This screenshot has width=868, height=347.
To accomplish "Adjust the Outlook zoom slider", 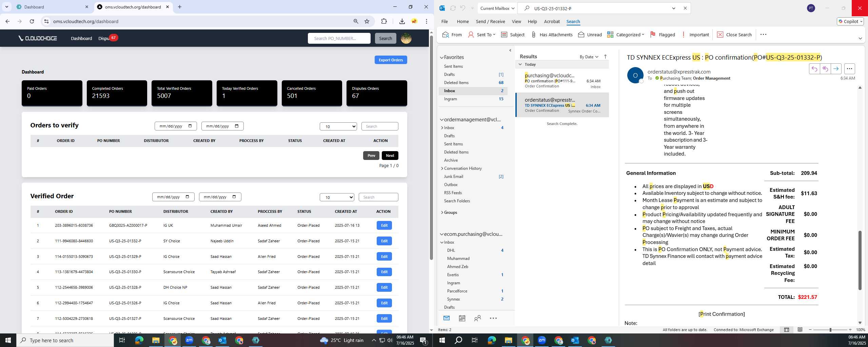I will pos(830,330).
